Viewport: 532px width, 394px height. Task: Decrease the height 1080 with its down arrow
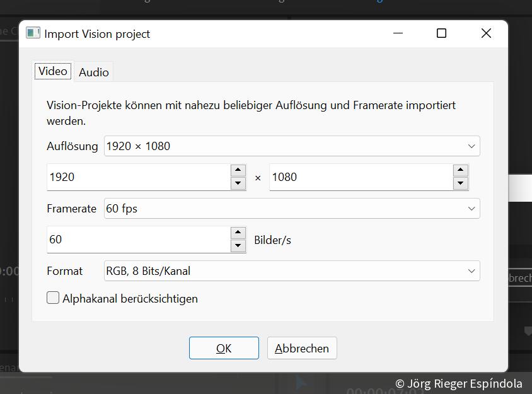point(461,183)
